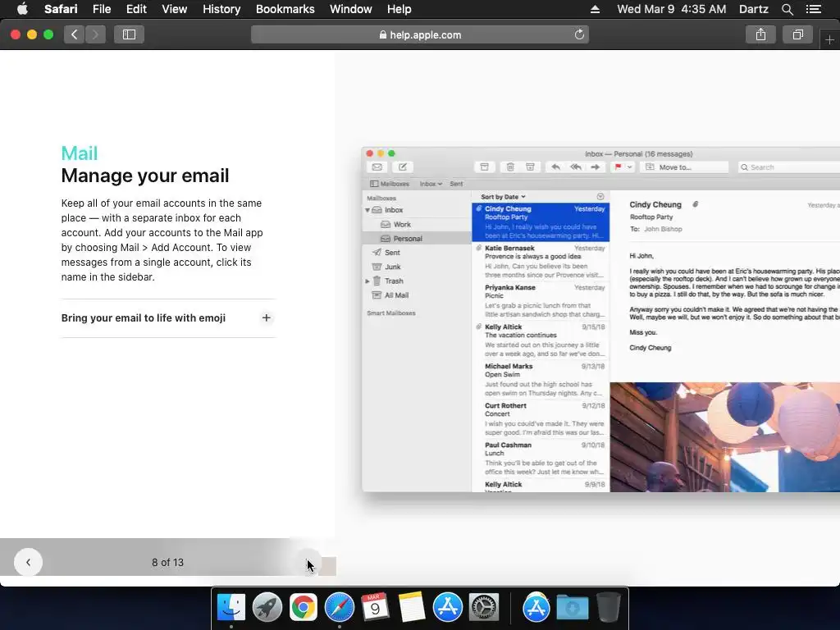840x630 pixels.
Task: Select the All Mail mailbox
Action: (x=416, y=295)
